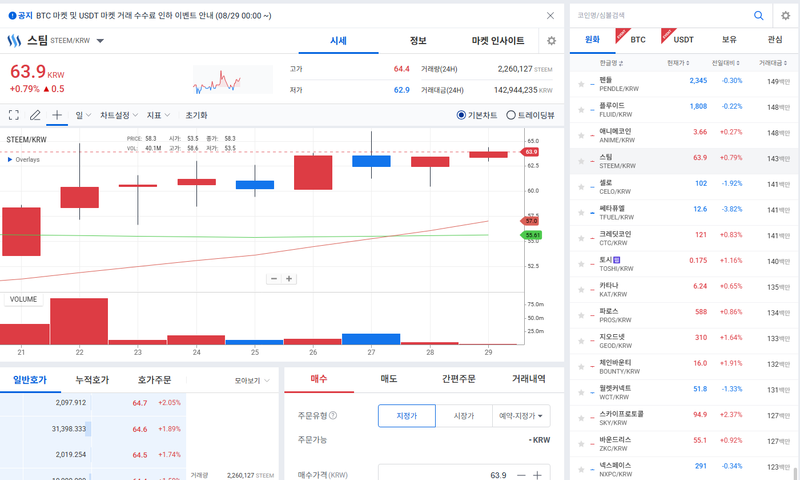Open the 간편주문 tab
This screenshot has height=480, width=800.
[x=459, y=379]
